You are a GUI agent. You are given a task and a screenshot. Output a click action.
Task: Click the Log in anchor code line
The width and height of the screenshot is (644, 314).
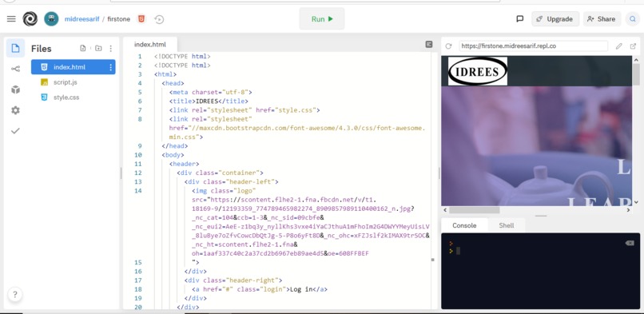(260, 289)
